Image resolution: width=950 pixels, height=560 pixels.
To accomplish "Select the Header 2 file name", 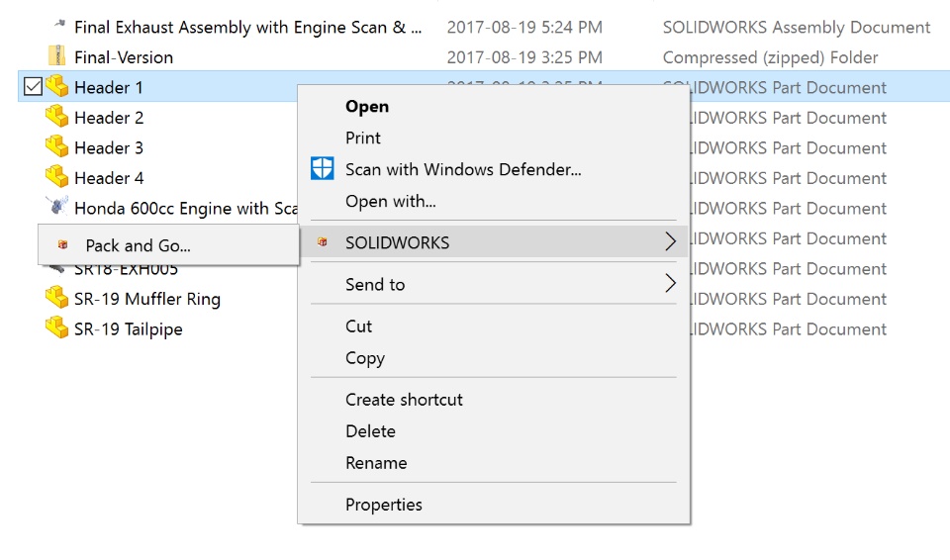I will [x=109, y=118].
